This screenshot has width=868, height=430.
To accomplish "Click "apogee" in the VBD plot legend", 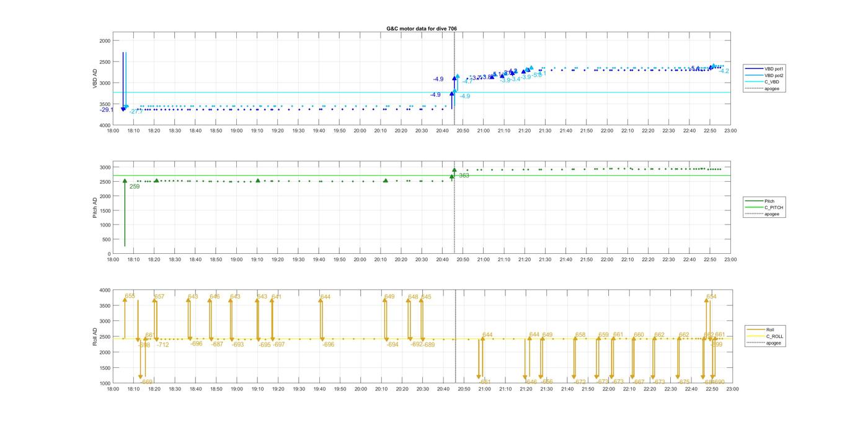I will 772,88.
